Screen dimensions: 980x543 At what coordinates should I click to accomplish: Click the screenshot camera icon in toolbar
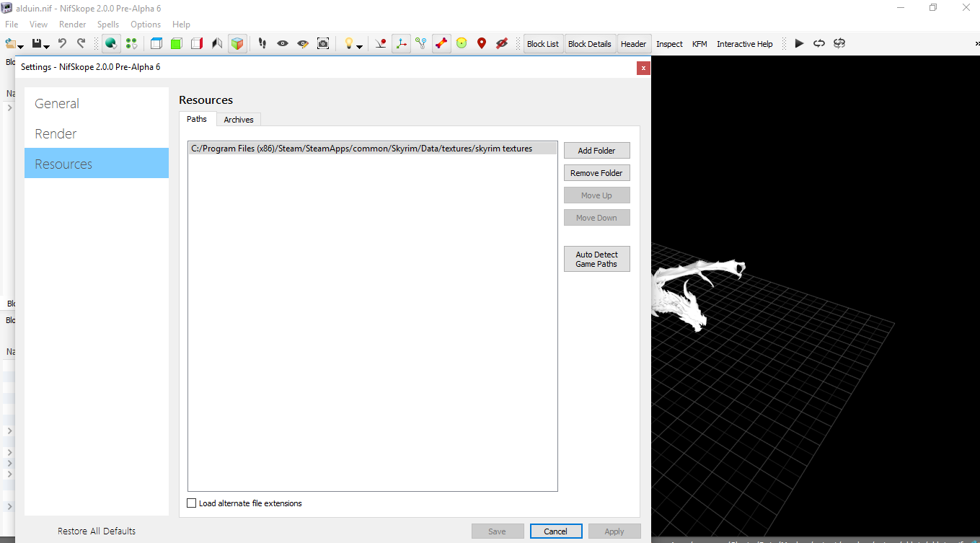tap(323, 44)
